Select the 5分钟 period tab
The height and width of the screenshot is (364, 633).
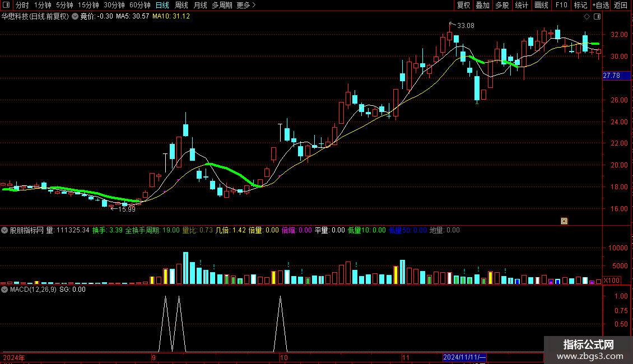(x=64, y=5)
